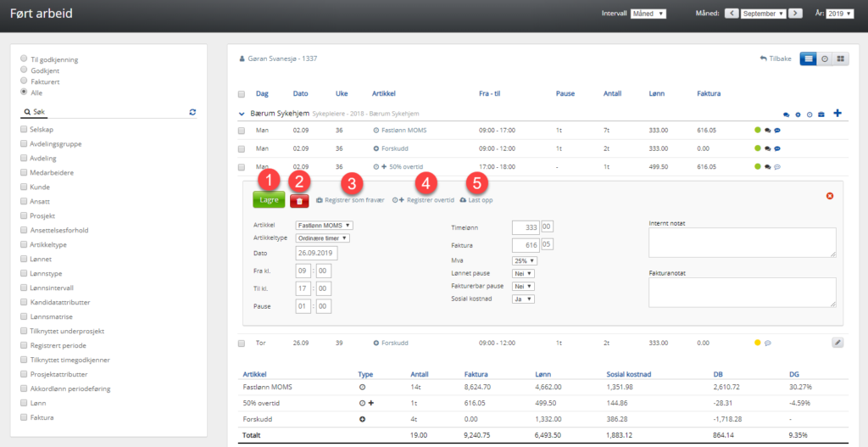Select the Godkjent radio button
The height and width of the screenshot is (447, 868).
pyautogui.click(x=25, y=70)
